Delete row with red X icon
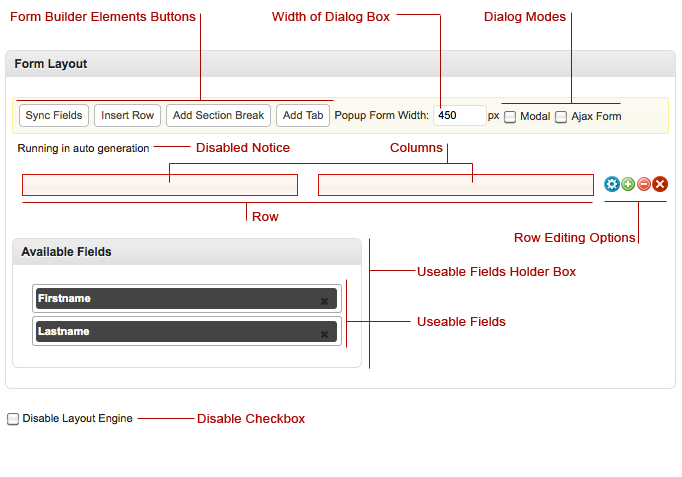 pos(660,184)
